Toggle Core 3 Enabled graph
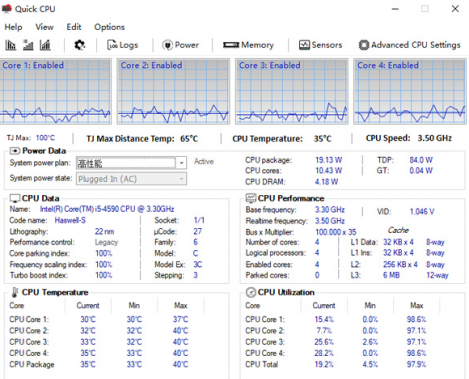Image resolution: width=469 pixels, height=379 pixels. (x=292, y=92)
